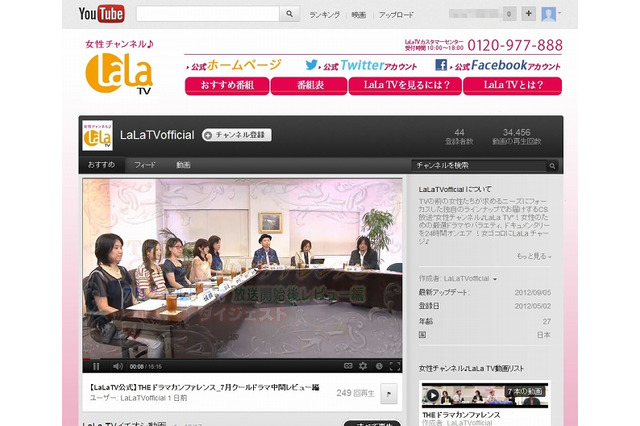This screenshot has width=640, height=426.
Task: Open the player settings gear
Action: coord(363,366)
